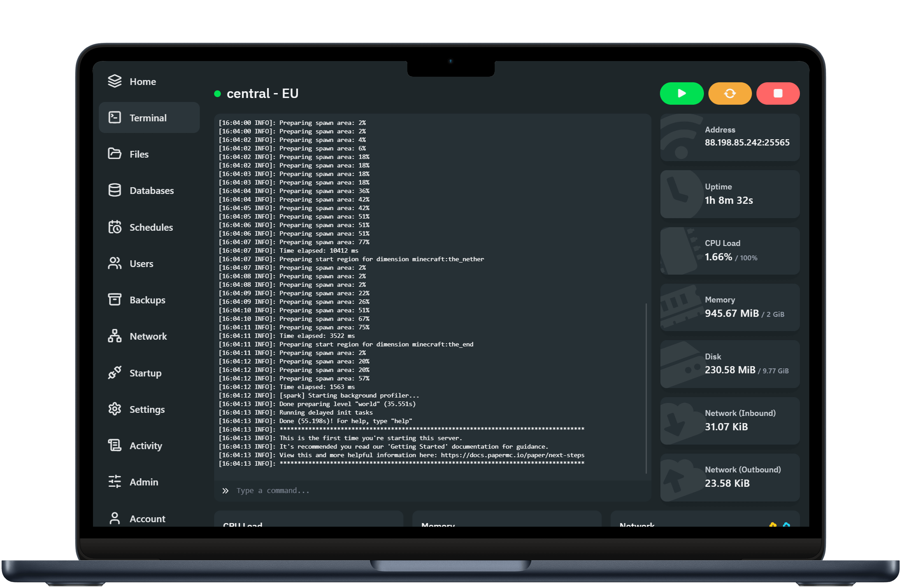The width and height of the screenshot is (902, 588).
Task: Open the Activity log section
Action: 146,445
